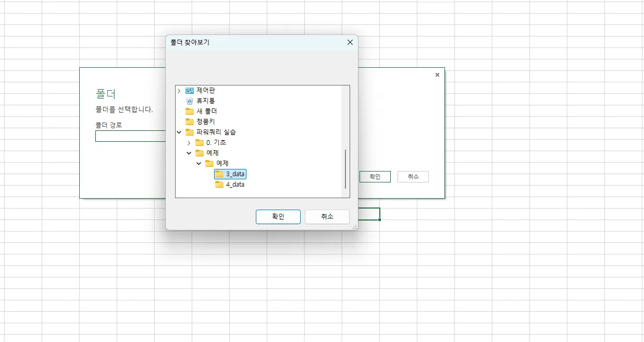
Task: Click the 휴지통 recycle bin icon
Action: pyautogui.click(x=189, y=101)
